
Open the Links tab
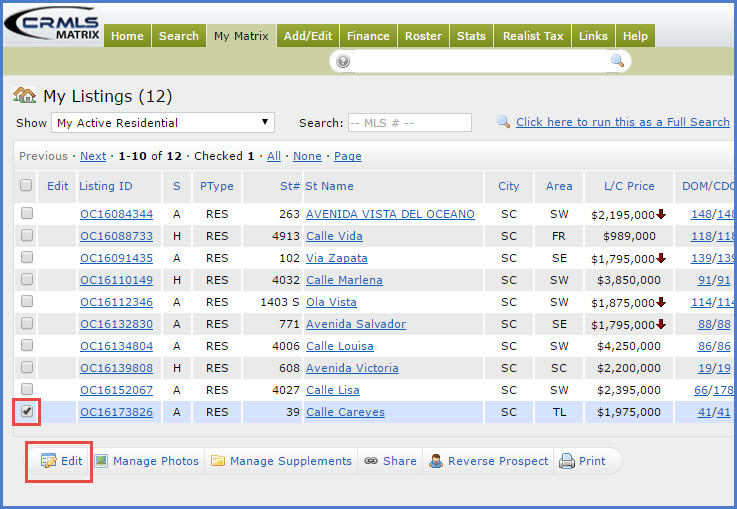click(593, 36)
